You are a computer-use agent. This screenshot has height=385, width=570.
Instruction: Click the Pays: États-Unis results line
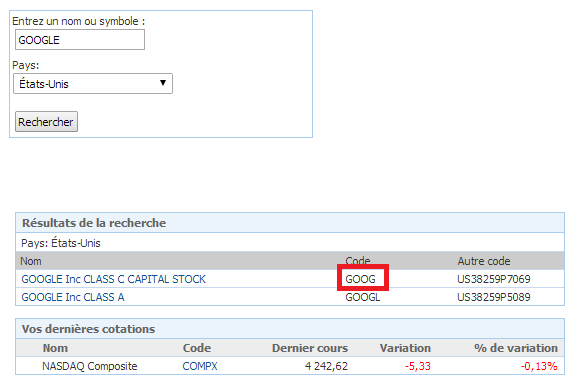coord(61,243)
